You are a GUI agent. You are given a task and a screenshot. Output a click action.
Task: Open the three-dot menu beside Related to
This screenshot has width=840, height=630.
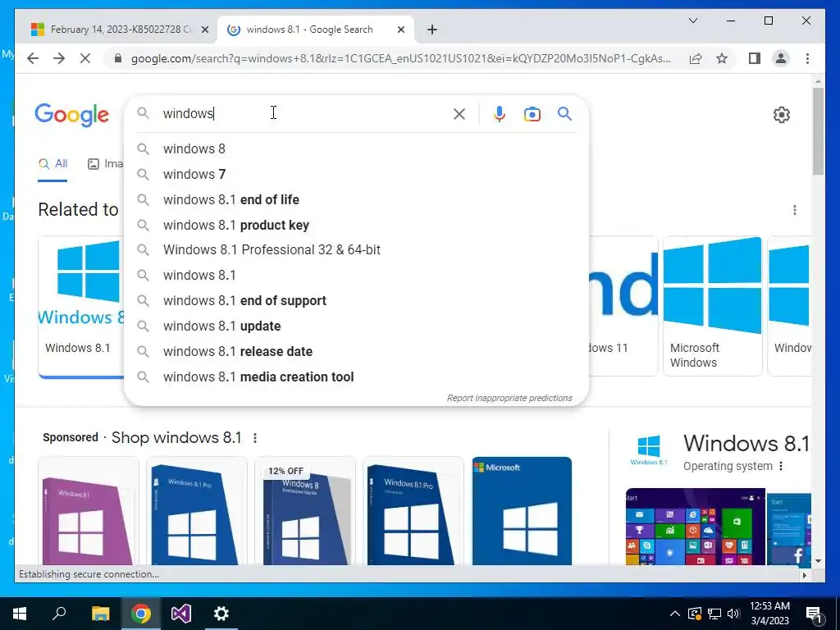pyautogui.click(x=794, y=210)
